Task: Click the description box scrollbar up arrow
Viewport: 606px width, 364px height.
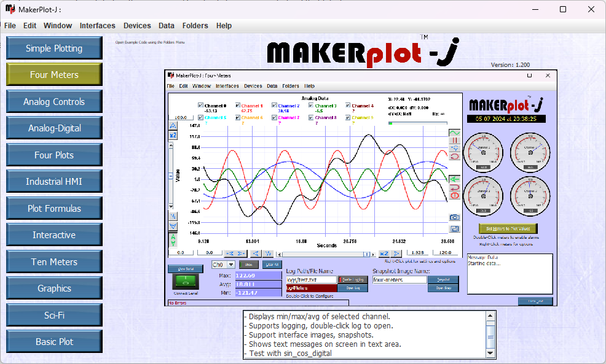Action: click(490, 316)
